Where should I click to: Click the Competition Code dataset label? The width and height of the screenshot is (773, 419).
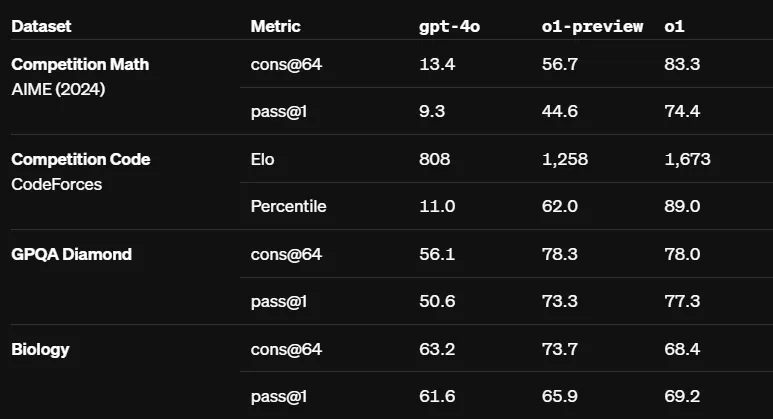[x=81, y=159]
